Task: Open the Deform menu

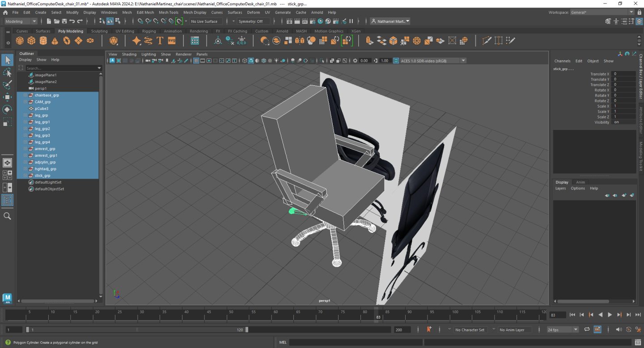Action: [253, 13]
